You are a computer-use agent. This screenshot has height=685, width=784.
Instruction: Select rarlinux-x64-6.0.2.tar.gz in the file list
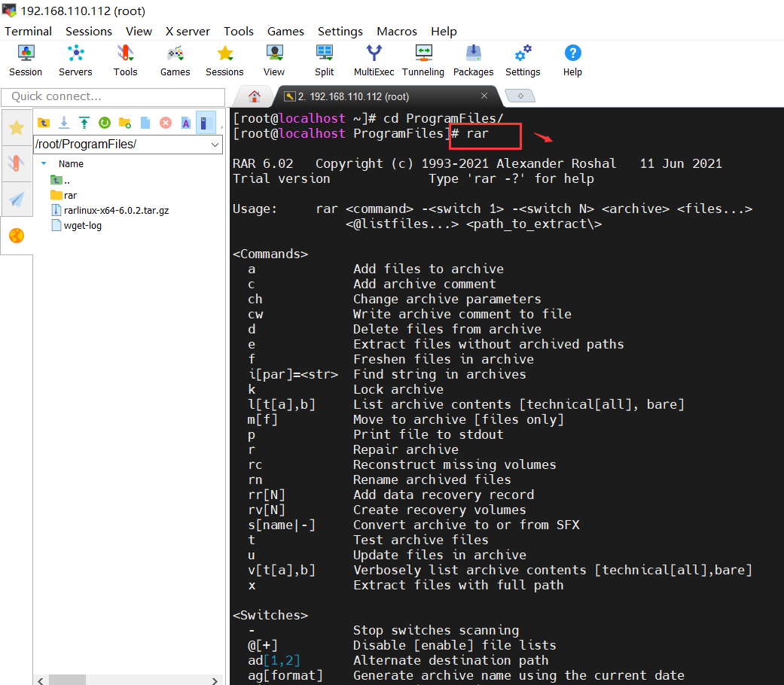pos(116,210)
